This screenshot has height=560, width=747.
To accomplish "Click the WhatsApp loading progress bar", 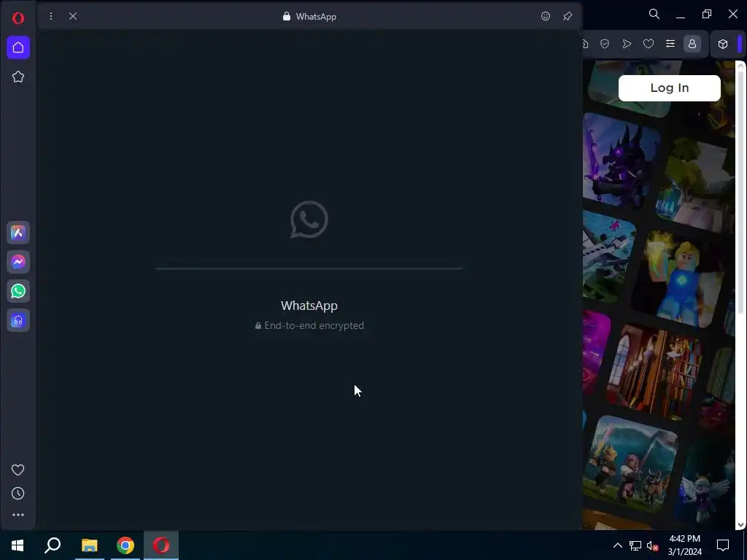I will [x=309, y=268].
